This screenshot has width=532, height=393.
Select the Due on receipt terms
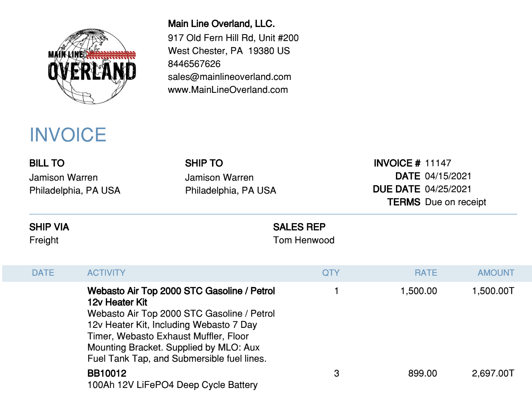pos(455,202)
